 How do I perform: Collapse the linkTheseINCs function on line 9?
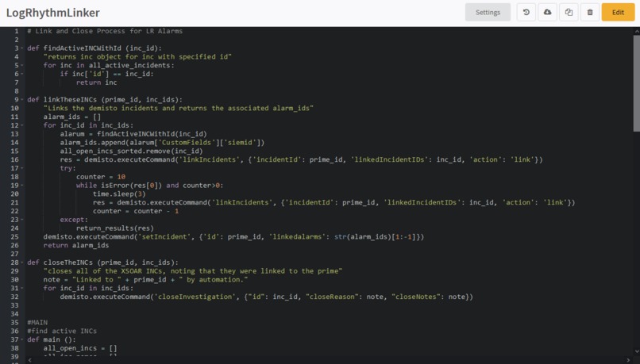click(x=22, y=99)
